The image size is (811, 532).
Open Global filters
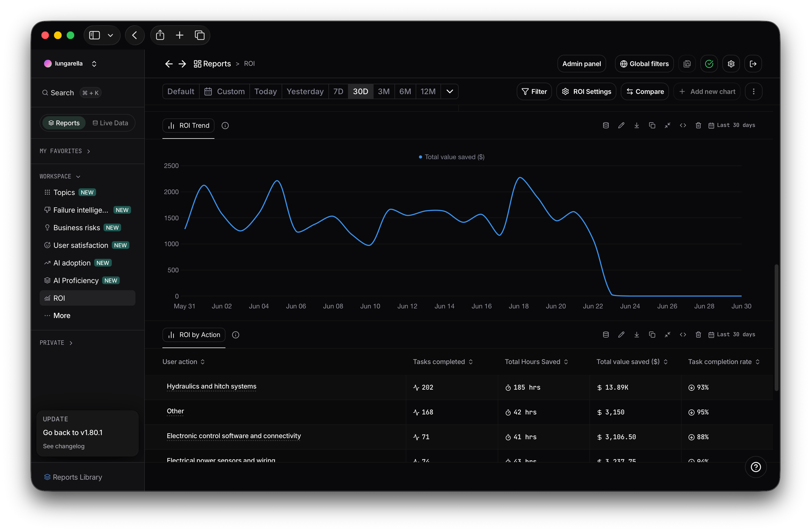click(x=644, y=64)
